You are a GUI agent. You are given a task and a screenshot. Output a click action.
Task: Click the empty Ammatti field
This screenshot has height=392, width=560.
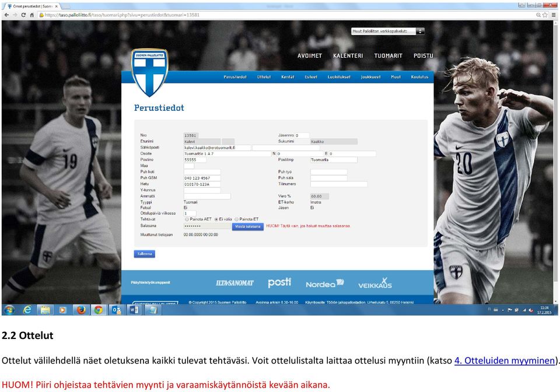[207, 197]
